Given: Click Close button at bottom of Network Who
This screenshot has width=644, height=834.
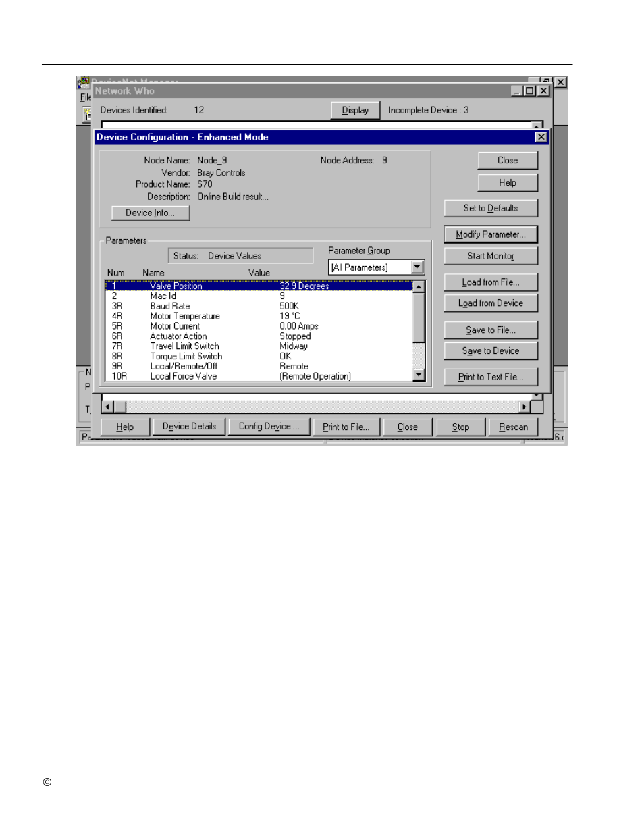Looking at the screenshot, I should point(407,427).
